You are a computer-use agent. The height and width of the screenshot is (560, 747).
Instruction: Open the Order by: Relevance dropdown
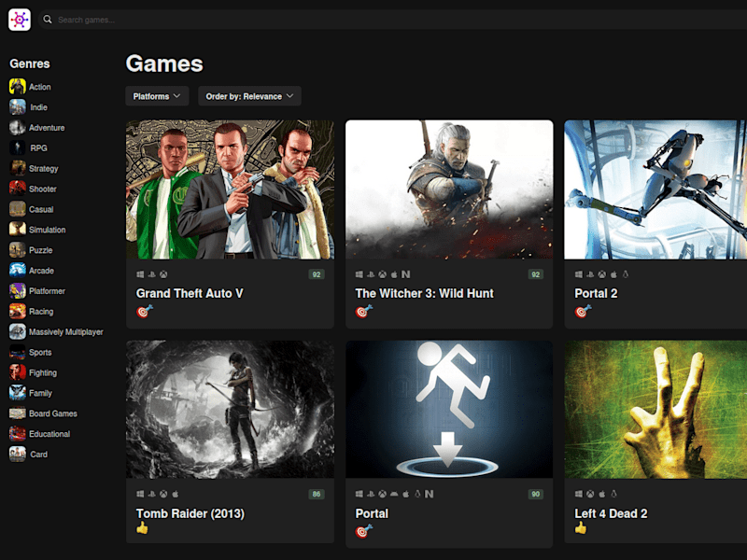point(249,96)
